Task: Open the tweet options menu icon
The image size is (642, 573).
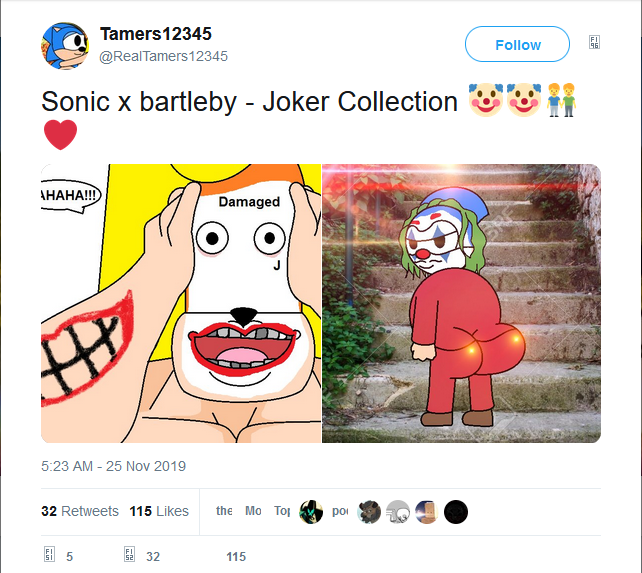Action: (x=594, y=43)
